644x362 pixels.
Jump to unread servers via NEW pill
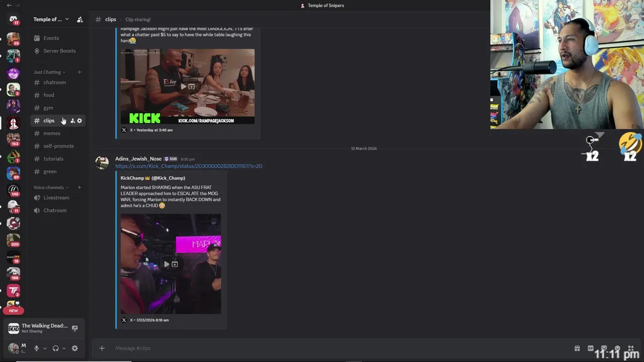[x=13, y=310]
